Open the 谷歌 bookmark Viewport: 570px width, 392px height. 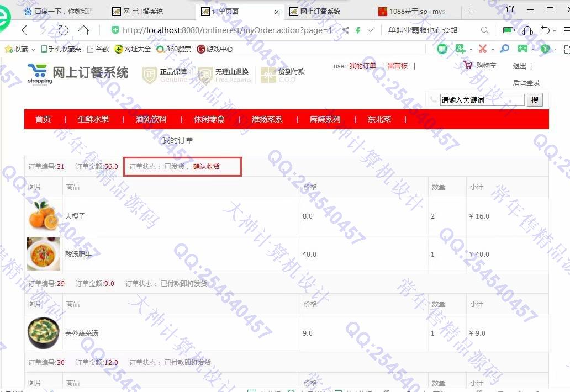[x=98, y=49]
